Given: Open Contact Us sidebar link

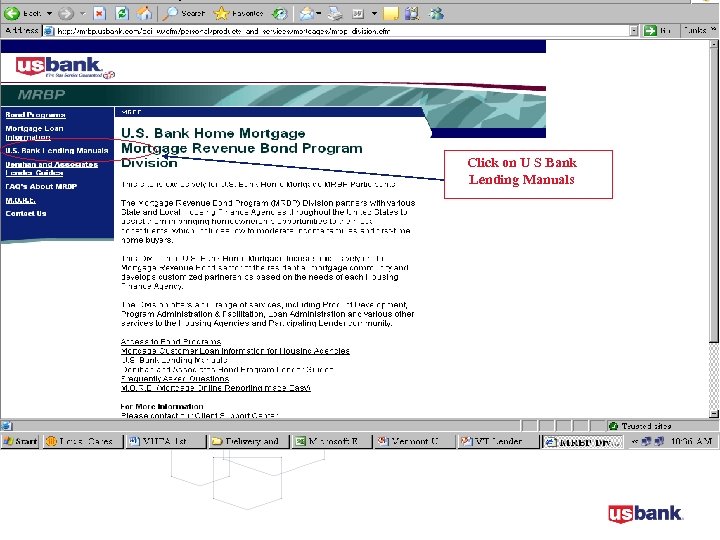Looking at the screenshot, I should click(x=26, y=214).
